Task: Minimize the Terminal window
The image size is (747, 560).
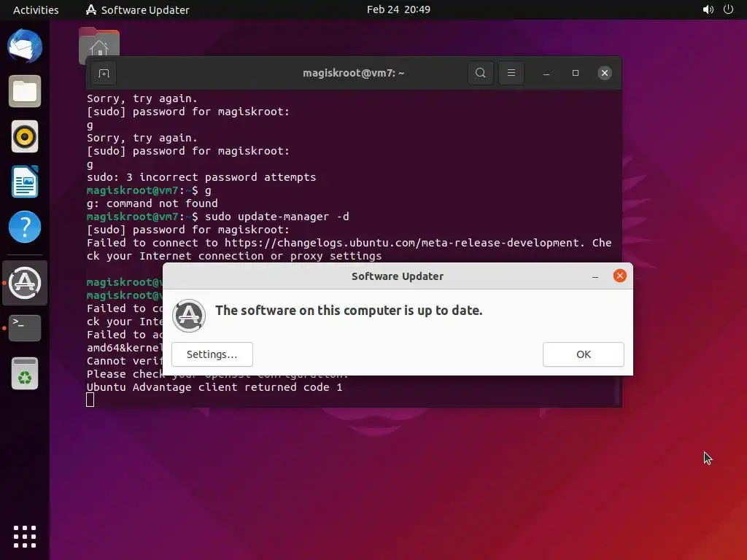Action: (546, 73)
